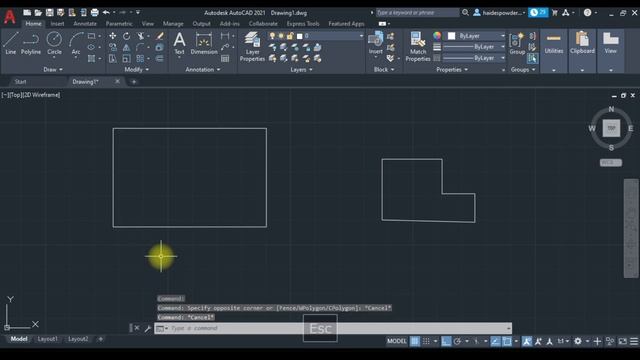Screen dimensions: 640x360
Task: Click the Customization hamburger icon in status bar
Action: tap(634, 341)
